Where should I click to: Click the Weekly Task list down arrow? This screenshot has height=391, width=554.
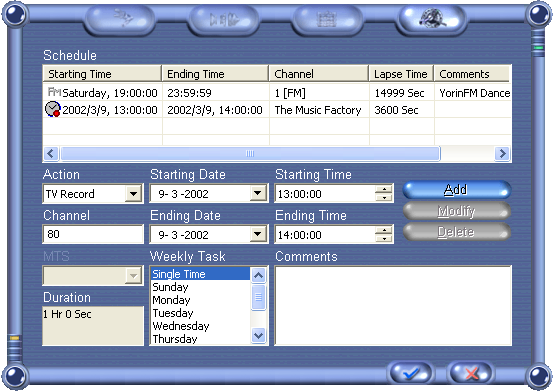(259, 336)
